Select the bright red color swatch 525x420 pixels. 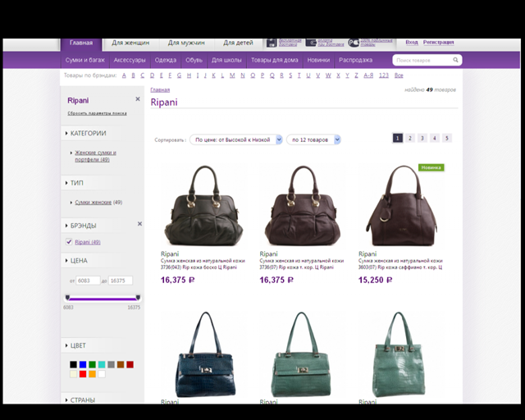point(83,374)
